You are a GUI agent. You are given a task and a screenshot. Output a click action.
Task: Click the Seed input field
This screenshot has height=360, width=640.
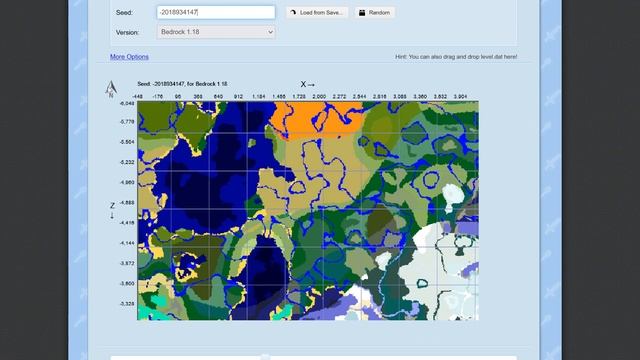pyautogui.click(x=216, y=12)
